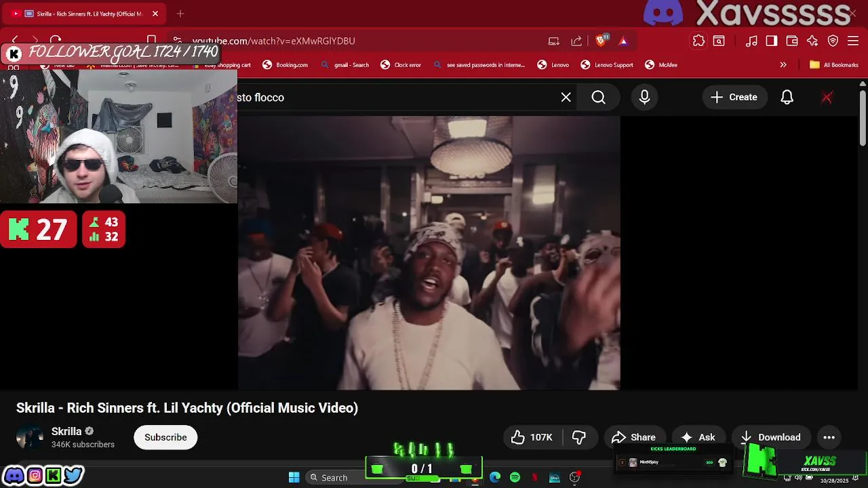868x488 pixels.
Task: Open the three-dot more actions menu
Action: (x=829, y=437)
